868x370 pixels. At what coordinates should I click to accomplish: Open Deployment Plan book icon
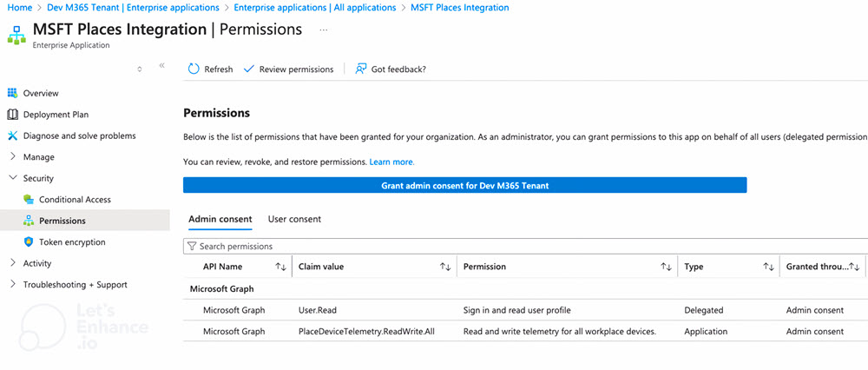pos(12,114)
